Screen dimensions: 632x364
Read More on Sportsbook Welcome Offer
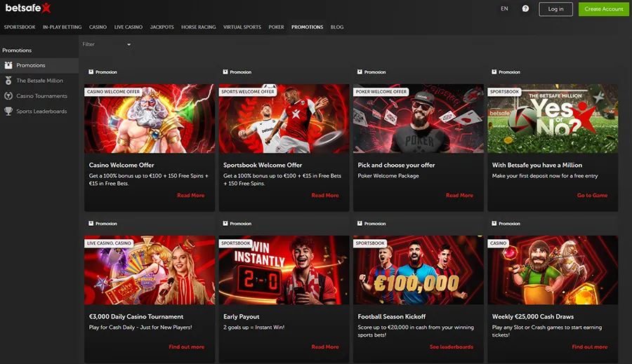325,195
